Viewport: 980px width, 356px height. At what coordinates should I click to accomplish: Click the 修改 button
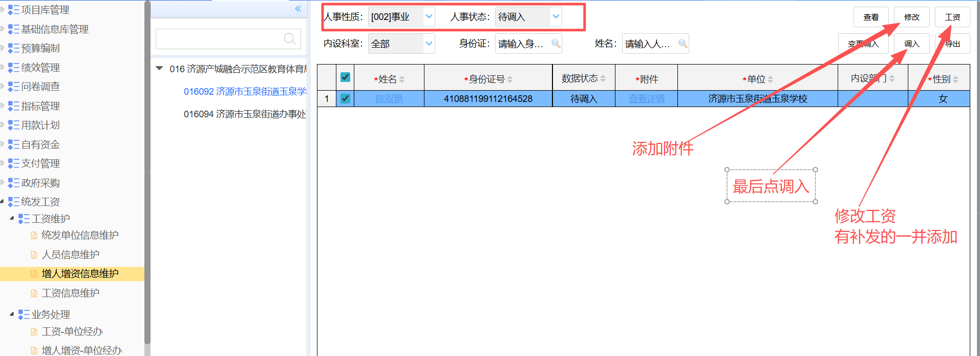coord(911,17)
